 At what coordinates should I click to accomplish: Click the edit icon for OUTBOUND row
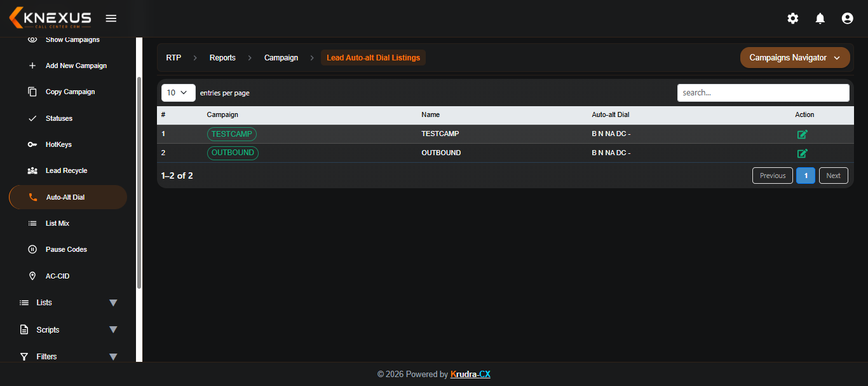tap(803, 153)
